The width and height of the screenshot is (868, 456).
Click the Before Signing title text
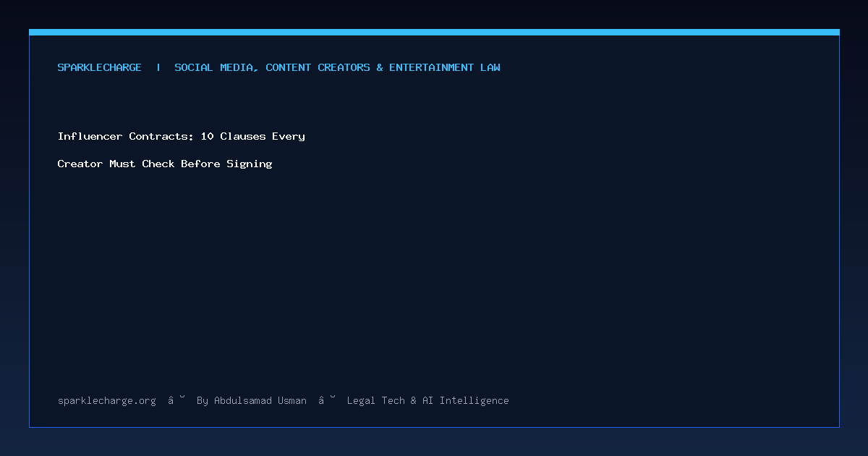pos(226,164)
